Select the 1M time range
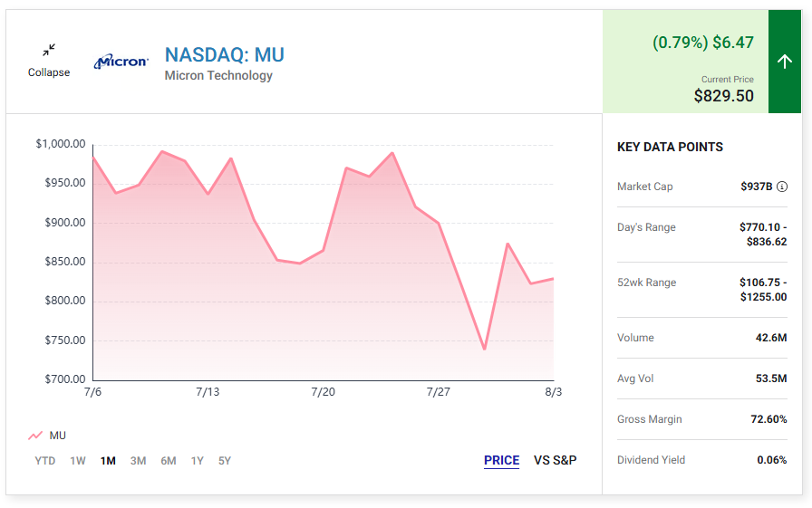 tap(108, 461)
